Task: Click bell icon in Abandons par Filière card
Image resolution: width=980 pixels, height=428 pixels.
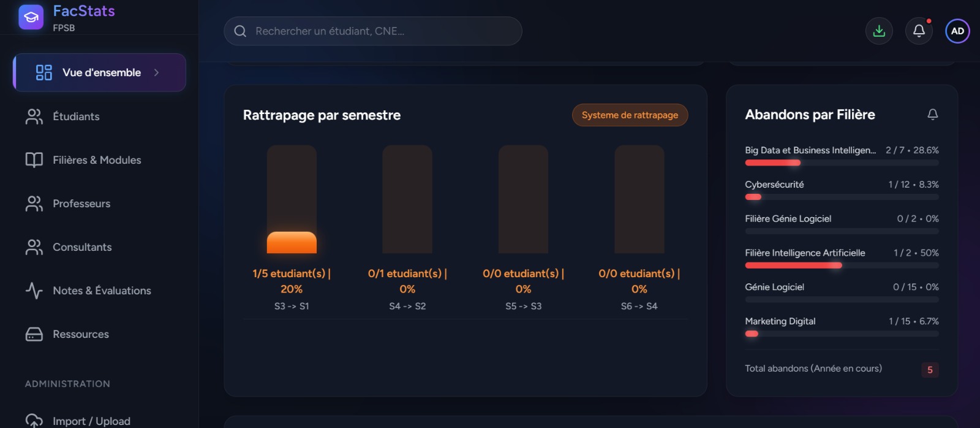Action: [932, 115]
